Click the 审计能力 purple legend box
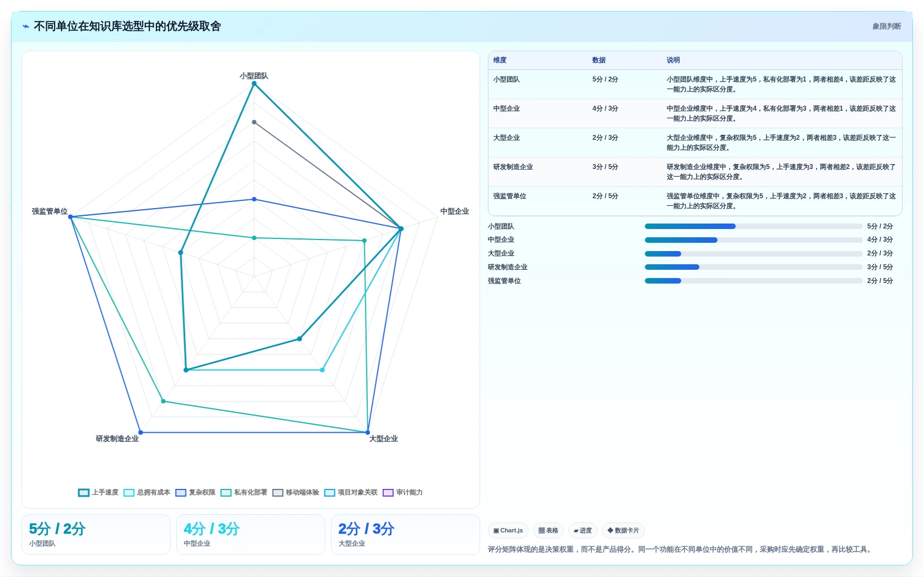This screenshot has width=924, height=577. (x=388, y=493)
